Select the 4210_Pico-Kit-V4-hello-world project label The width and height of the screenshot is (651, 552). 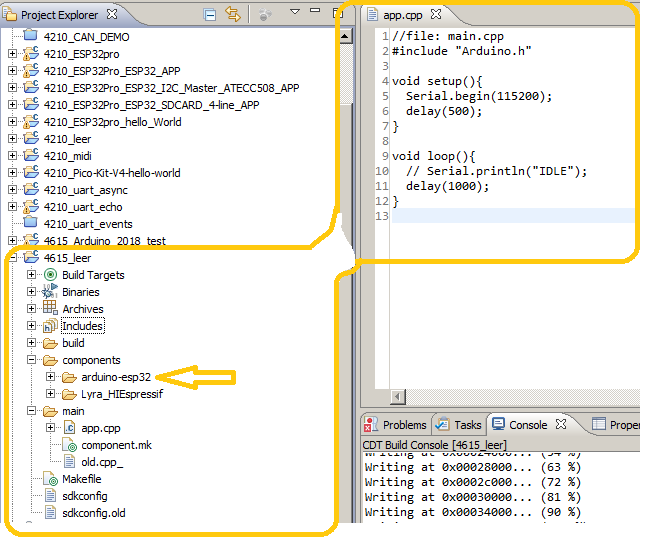click(112, 173)
